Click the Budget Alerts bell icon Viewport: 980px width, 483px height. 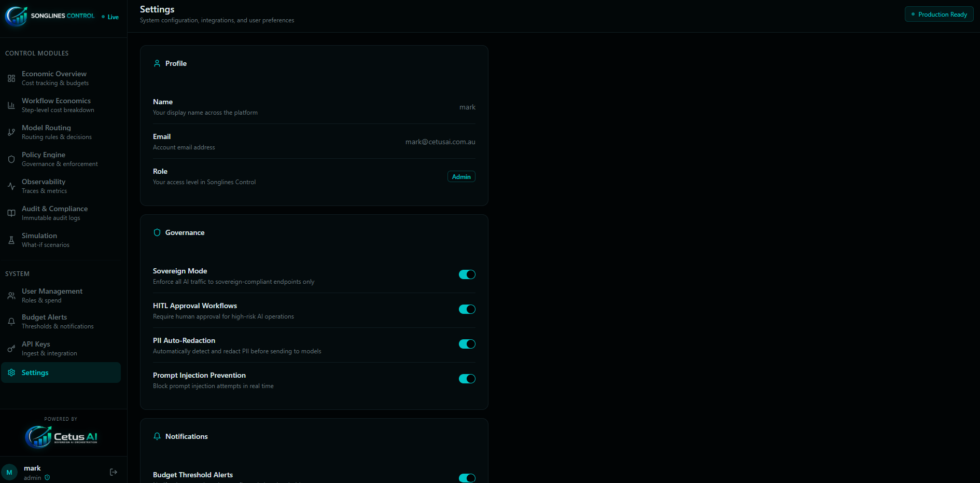pos(11,322)
